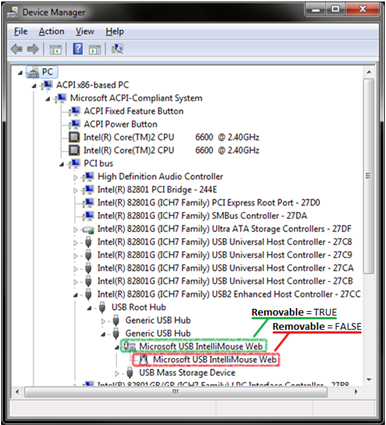
Task: Click SMBus Controller 27DA device icon
Action: (x=88, y=216)
